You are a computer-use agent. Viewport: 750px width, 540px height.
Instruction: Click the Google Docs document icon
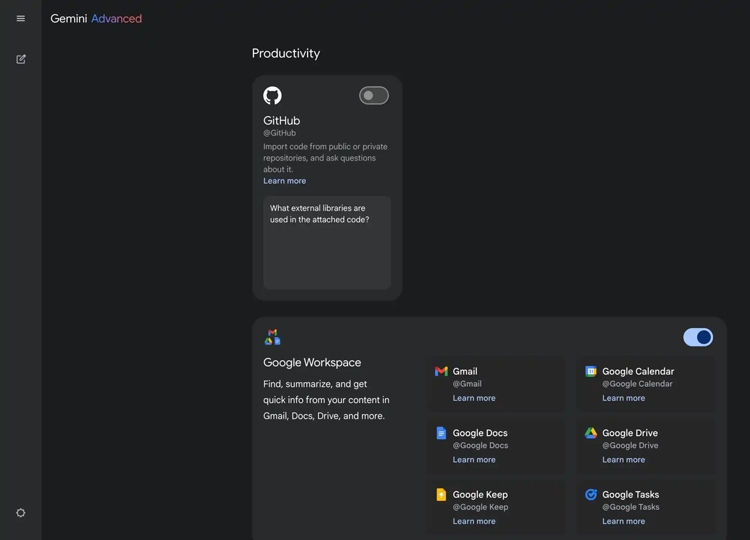pyautogui.click(x=441, y=433)
